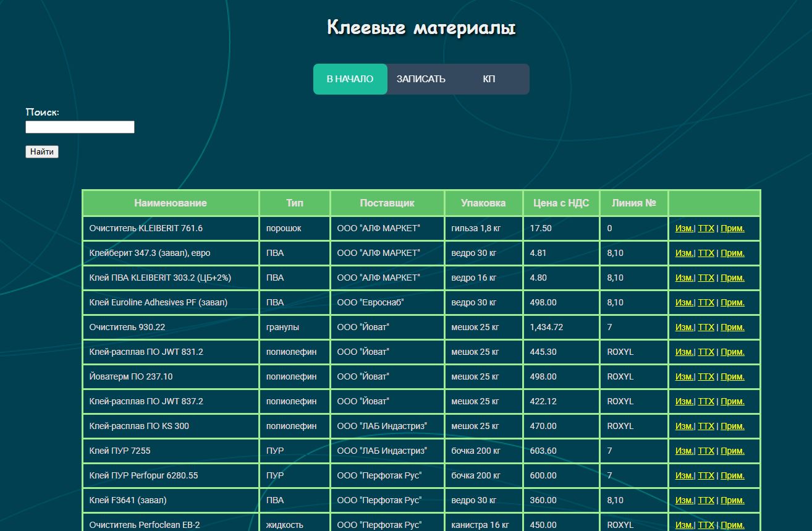Click Изм. for Клей-расплав ПО JWT 831.2
Image resolution: width=812 pixels, height=531 pixels.
pos(684,352)
